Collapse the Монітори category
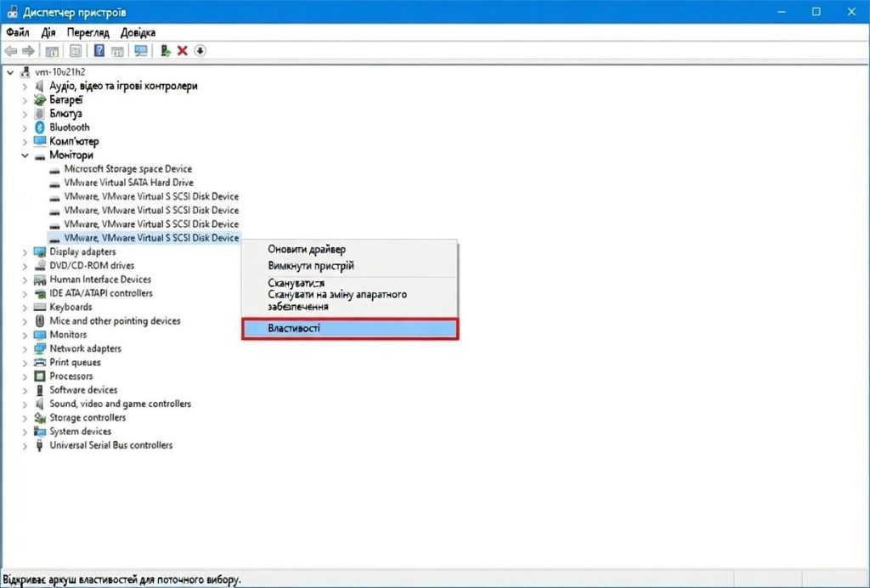 (x=25, y=155)
